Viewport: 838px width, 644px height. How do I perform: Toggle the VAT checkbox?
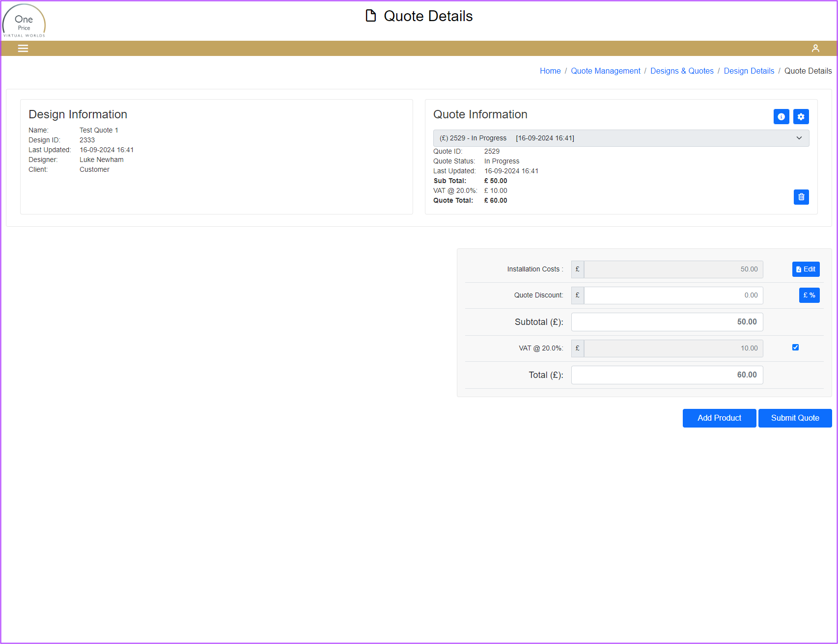click(795, 348)
